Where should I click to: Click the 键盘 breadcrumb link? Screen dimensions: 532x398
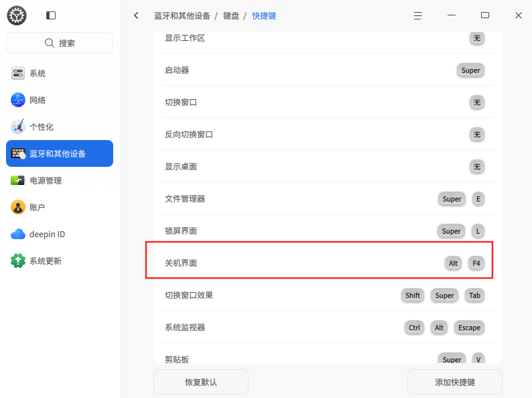click(x=231, y=16)
